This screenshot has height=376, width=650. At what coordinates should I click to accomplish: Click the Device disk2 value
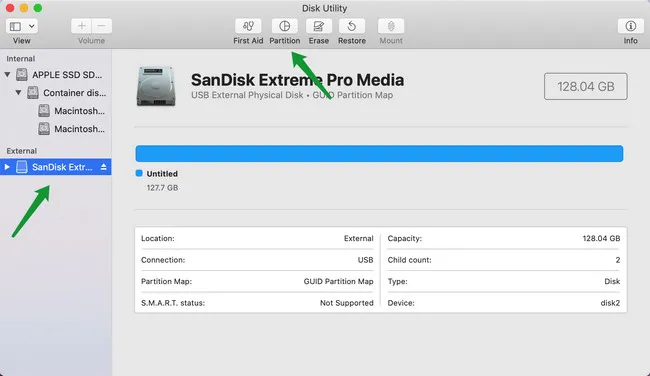[x=610, y=303]
